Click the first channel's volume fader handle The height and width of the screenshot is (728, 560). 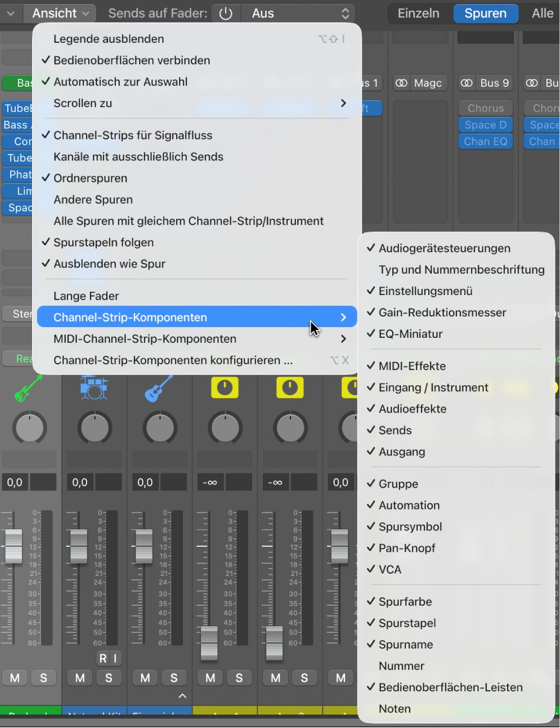coord(14,546)
